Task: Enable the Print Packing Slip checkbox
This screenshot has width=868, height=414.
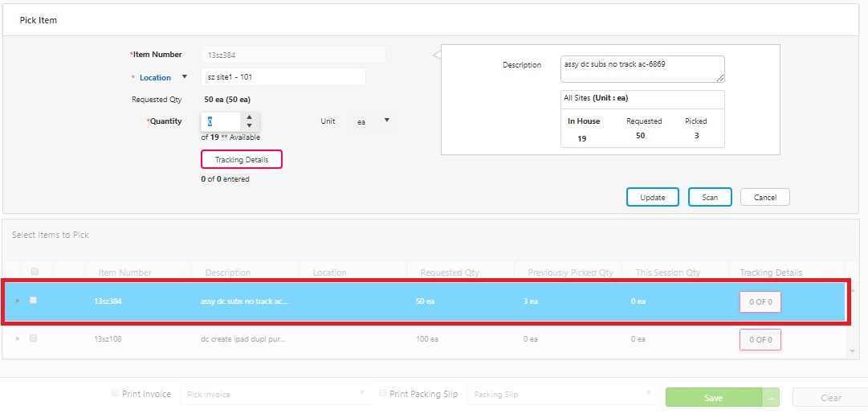Action: tap(383, 394)
